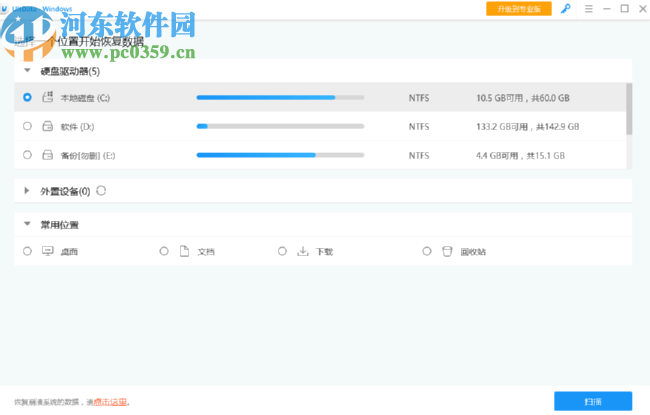Image resolution: width=650 pixels, height=415 pixels.
Task: Click the documents file icon
Action: [x=184, y=251]
